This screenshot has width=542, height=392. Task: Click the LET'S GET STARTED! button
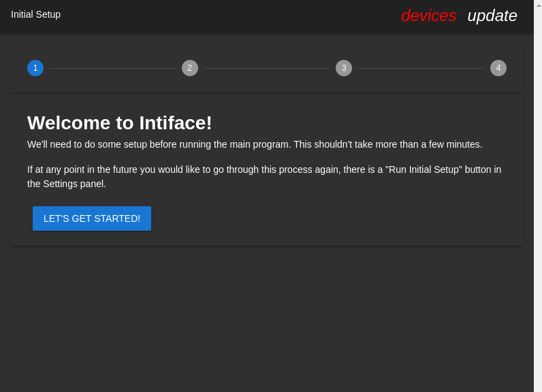coord(92,218)
